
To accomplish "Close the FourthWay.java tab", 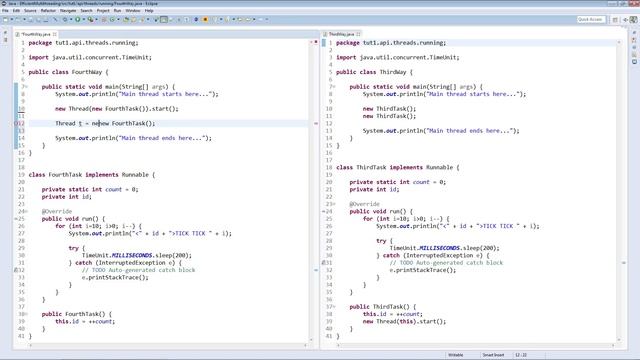I will [x=55, y=34].
